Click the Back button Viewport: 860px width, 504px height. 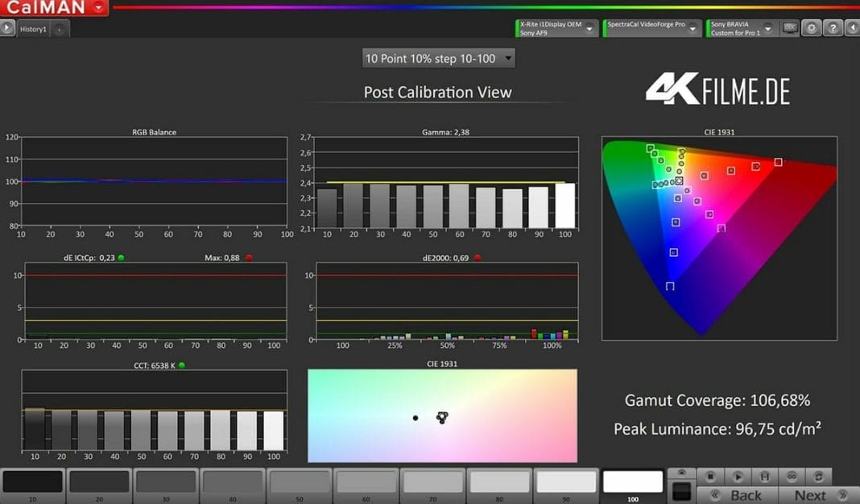(736, 495)
